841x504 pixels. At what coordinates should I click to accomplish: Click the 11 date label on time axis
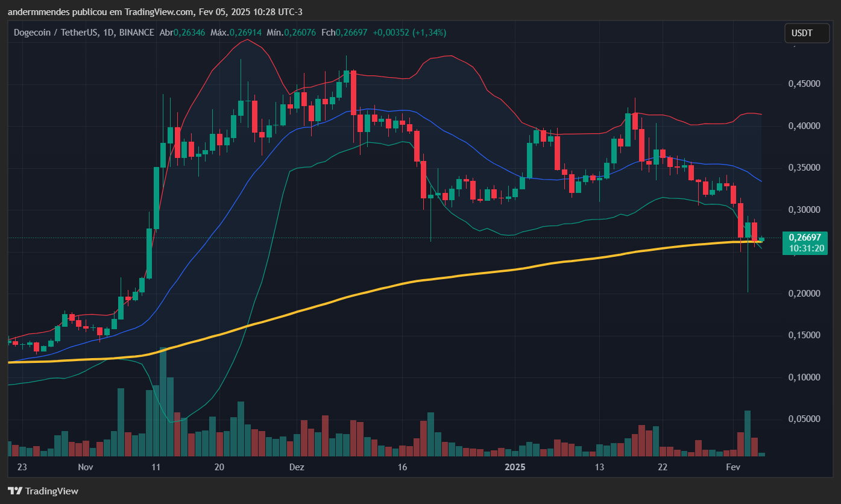[156, 467]
